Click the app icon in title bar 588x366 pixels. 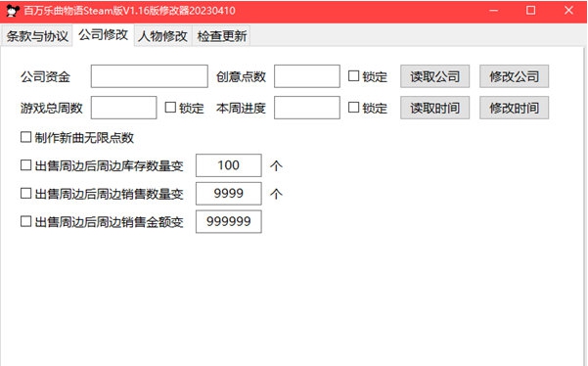pyautogui.click(x=13, y=11)
